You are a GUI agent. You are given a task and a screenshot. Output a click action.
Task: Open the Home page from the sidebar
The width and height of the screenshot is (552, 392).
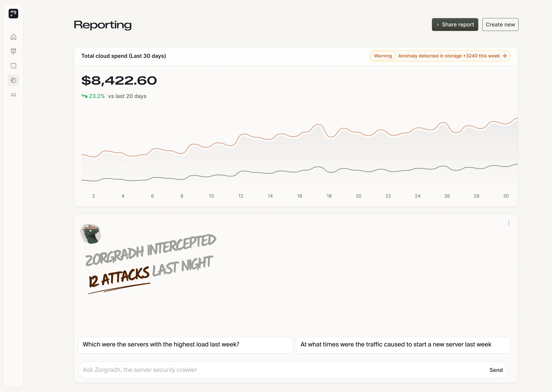pyautogui.click(x=13, y=37)
